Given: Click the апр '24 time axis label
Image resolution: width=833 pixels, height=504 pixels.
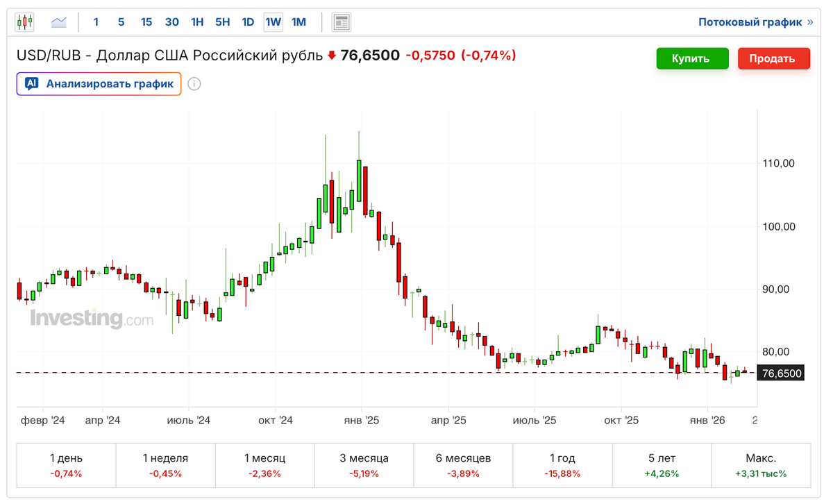Looking at the screenshot, I should (x=103, y=421).
